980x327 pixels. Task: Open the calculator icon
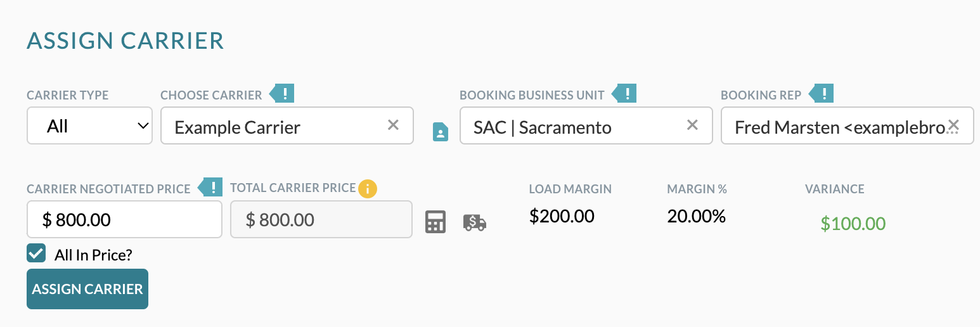[435, 222]
